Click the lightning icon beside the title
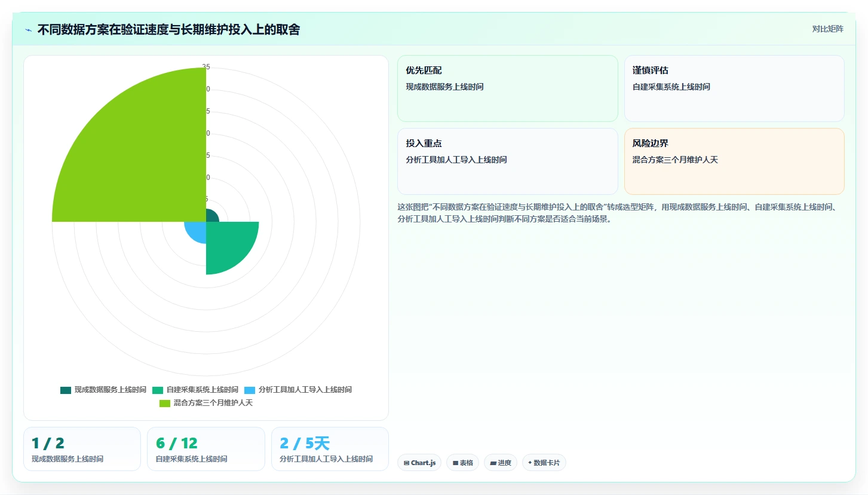The image size is (868, 495). [28, 30]
